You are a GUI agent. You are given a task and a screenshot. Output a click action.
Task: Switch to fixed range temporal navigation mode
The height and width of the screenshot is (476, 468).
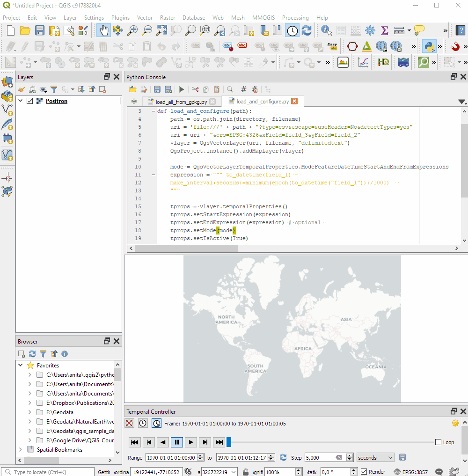(x=143, y=423)
